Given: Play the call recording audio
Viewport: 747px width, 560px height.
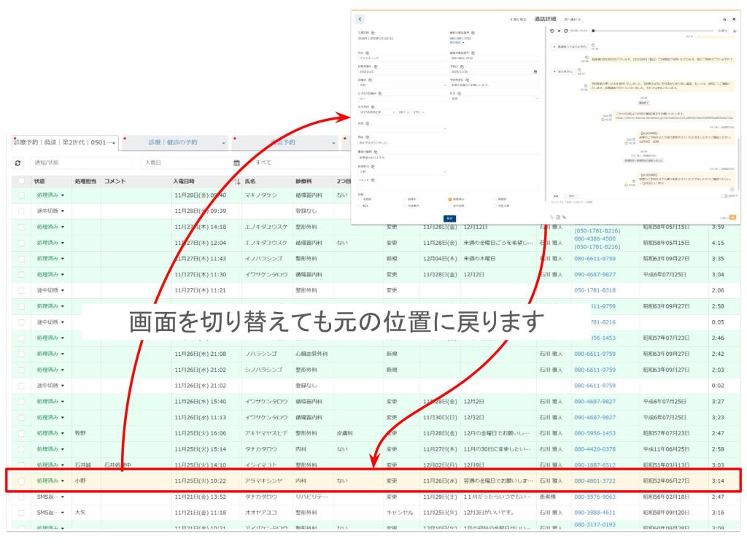Looking at the screenshot, I should pyautogui.click(x=558, y=31).
